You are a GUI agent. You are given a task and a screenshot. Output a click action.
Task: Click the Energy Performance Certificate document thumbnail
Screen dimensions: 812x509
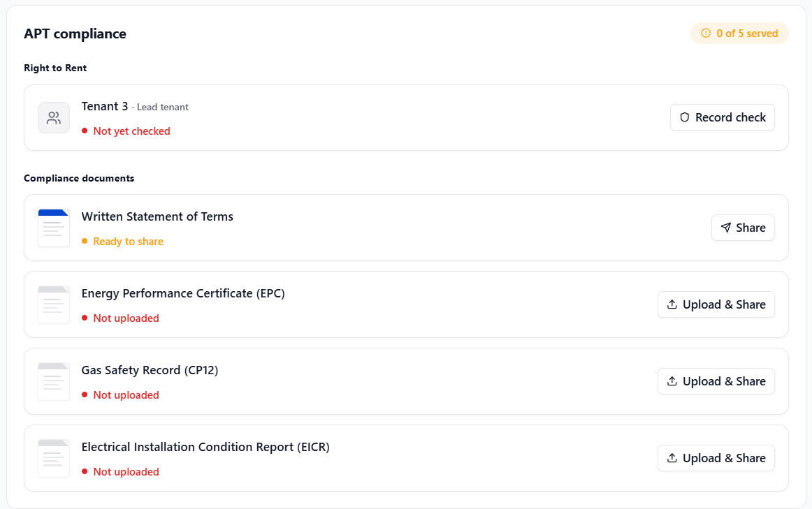(x=54, y=304)
